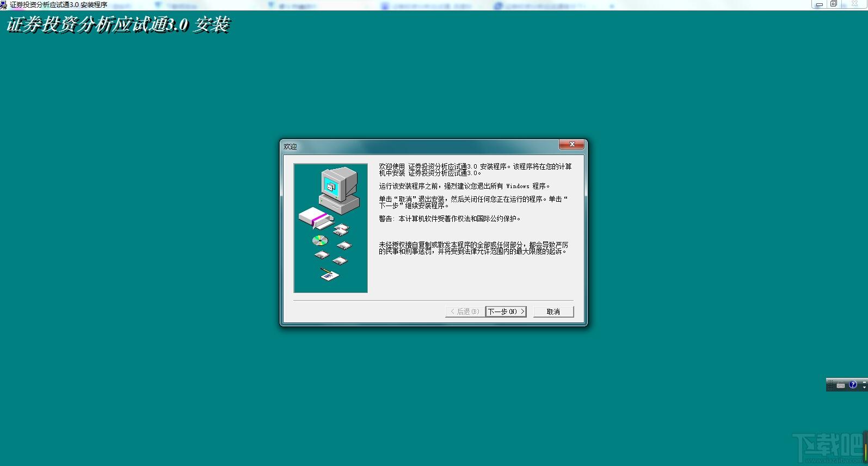Click the blue language bar help icon

coord(853,384)
